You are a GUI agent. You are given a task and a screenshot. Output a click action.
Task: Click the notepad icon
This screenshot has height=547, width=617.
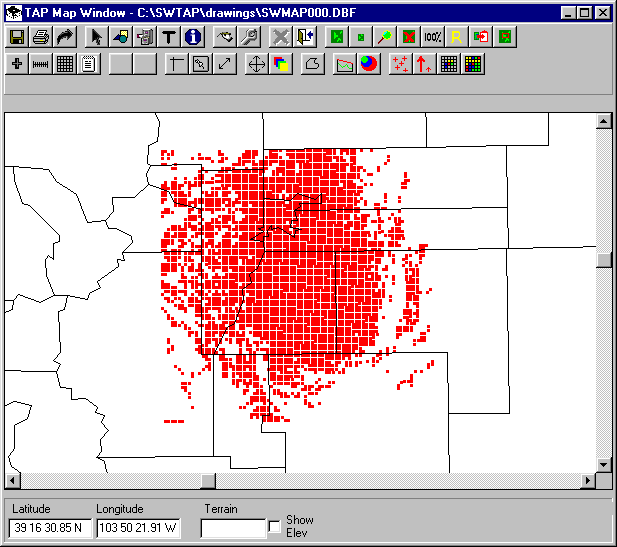89,64
